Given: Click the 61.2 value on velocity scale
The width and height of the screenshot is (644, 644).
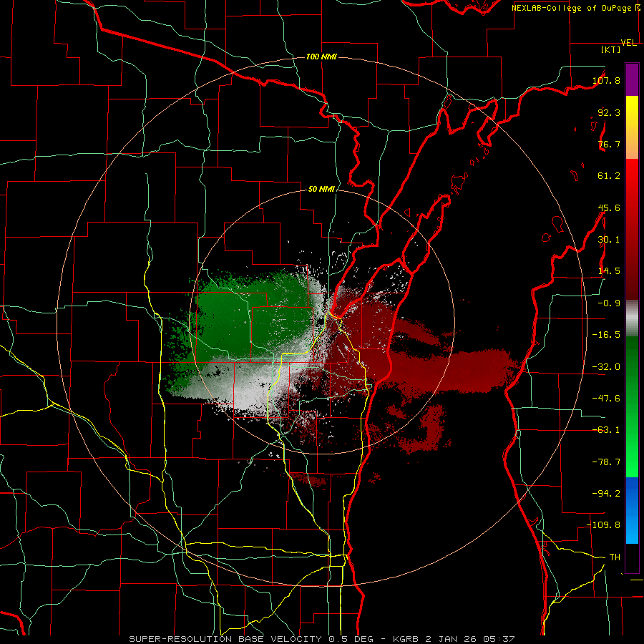Looking at the screenshot, I should click(609, 176).
